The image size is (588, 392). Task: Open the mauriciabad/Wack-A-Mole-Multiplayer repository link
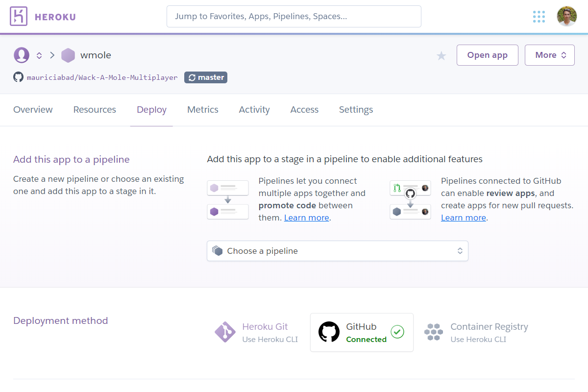(102, 77)
